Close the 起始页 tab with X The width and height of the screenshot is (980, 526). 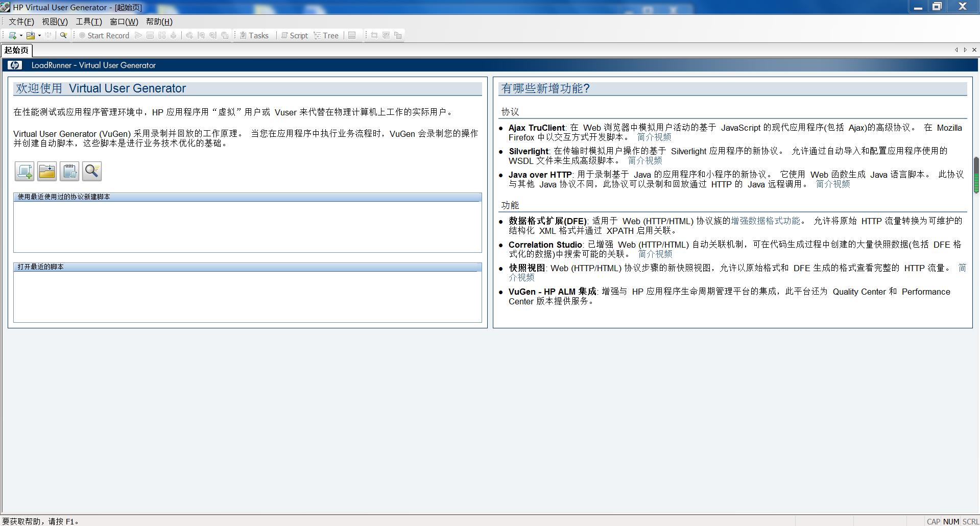[974, 50]
